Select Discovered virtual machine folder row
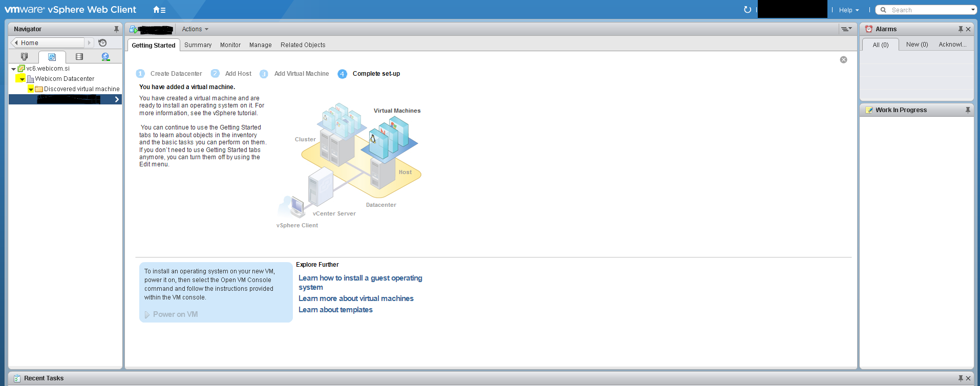This screenshot has height=386, width=980. pyautogui.click(x=82, y=89)
